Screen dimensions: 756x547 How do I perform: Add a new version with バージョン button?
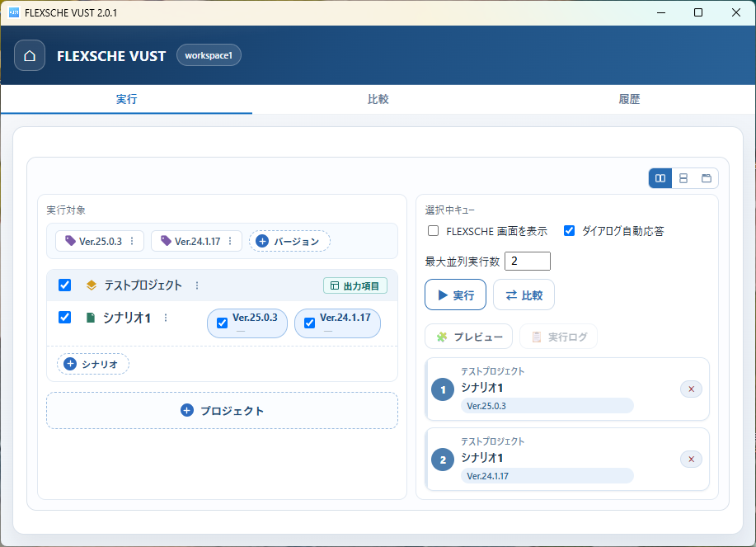tap(289, 241)
